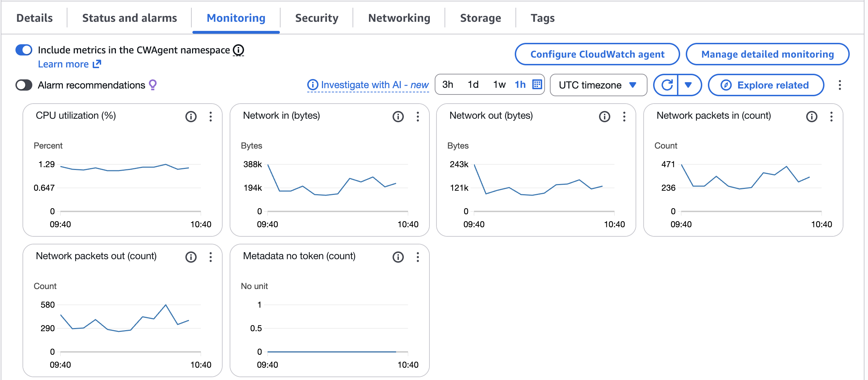Click the refresh metrics icon
The image size is (868, 380).
(x=668, y=85)
